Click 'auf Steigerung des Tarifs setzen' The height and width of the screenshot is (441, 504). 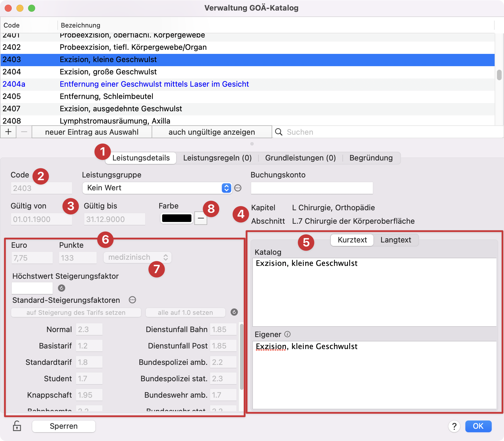click(76, 312)
